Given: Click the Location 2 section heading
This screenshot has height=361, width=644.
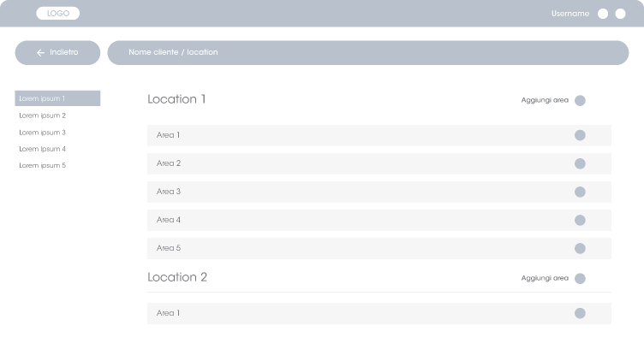Looking at the screenshot, I should (177, 277).
